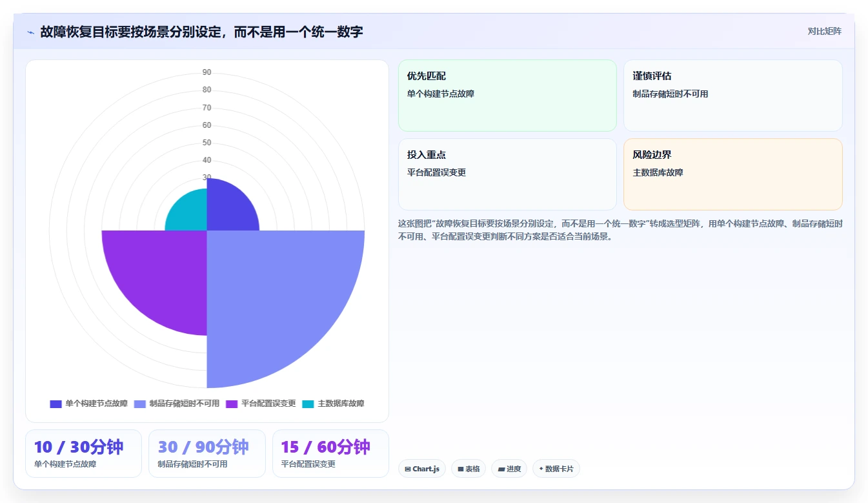Click the 数据卡片 tag icon

click(541, 469)
